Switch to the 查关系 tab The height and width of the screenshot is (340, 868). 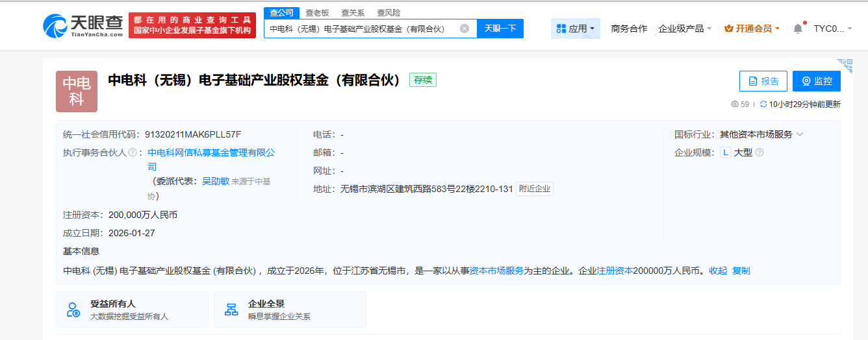[353, 12]
